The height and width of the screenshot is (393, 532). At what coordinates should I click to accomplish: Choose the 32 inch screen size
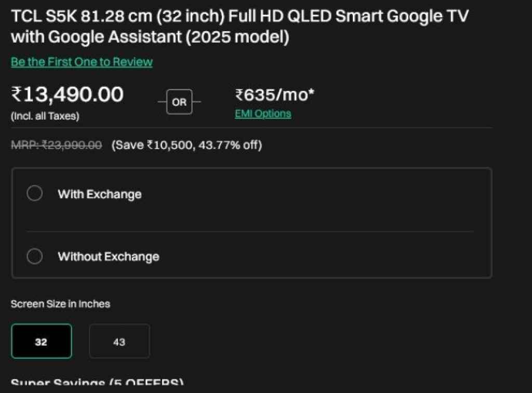pos(41,341)
